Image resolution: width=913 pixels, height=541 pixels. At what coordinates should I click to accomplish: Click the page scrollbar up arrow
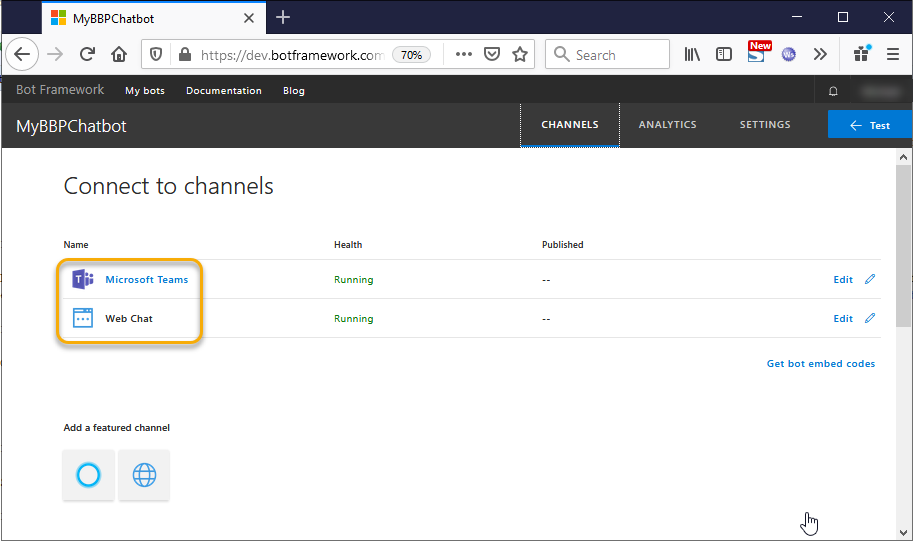point(903,157)
